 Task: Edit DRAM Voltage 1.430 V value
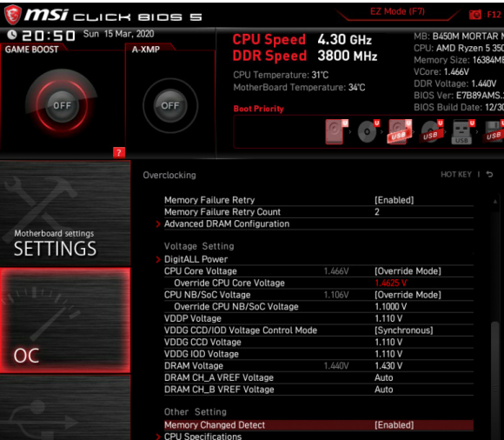(388, 366)
